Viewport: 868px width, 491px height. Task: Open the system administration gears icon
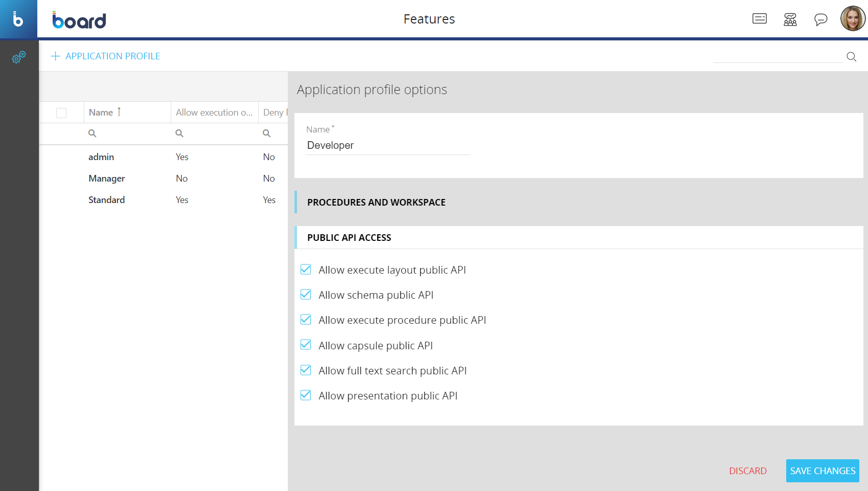point(19,57)
